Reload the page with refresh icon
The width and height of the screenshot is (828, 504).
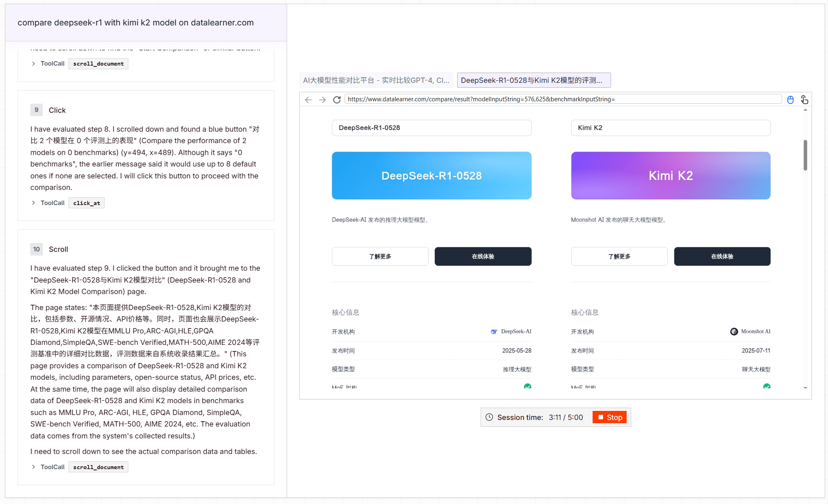pyautogui.click(x=337, y=100)
